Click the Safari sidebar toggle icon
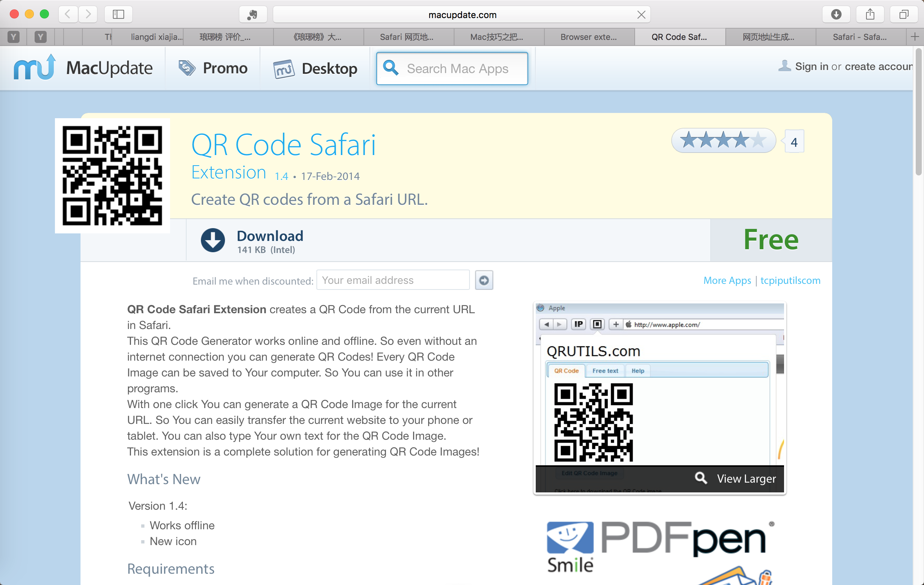The width and height of the screenshot is (924, 585). click(118, 15)
